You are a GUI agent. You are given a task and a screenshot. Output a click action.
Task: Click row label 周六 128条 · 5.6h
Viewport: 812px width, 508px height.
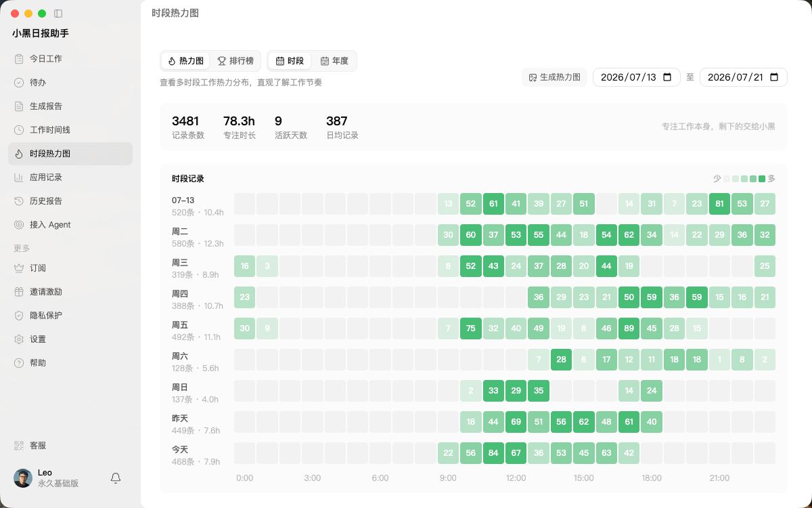(x=196, y=362)
